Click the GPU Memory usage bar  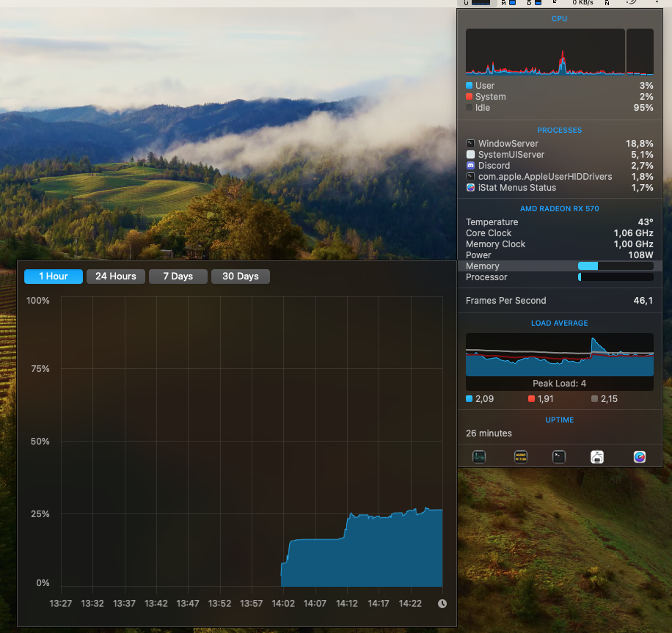coord(615,266)
